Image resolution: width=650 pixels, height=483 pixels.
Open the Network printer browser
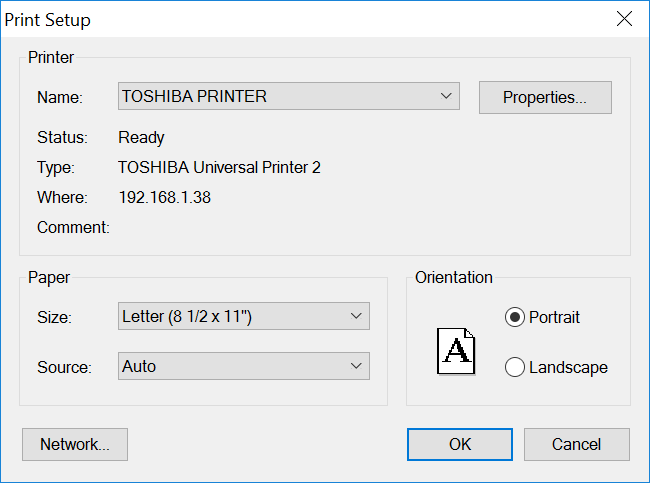pos(75,444)
